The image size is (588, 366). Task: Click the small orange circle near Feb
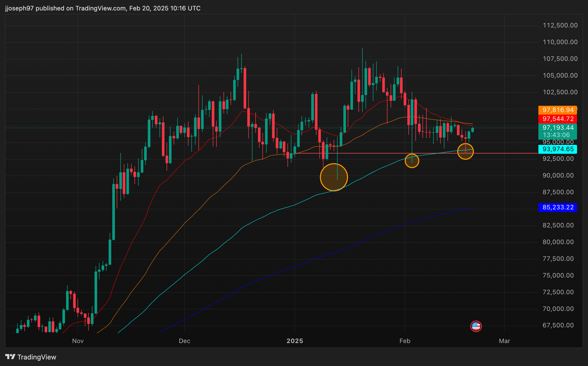click(x=412, y=161)
